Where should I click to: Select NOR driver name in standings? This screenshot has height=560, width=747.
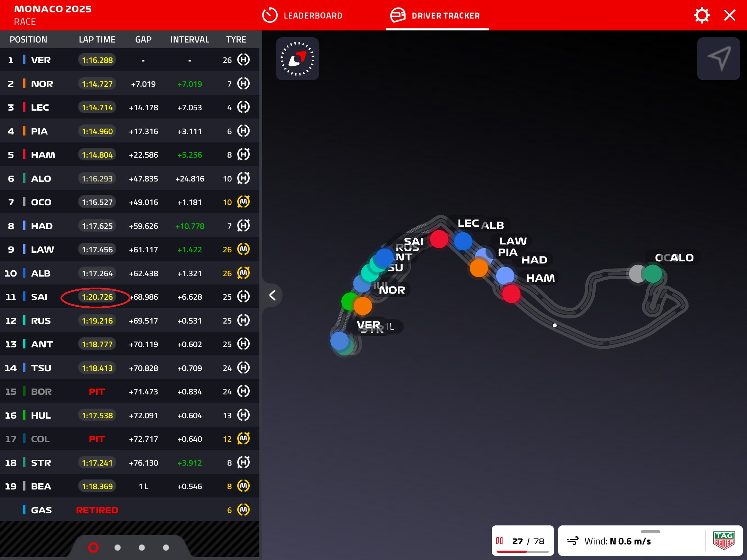tap(42, 84)
